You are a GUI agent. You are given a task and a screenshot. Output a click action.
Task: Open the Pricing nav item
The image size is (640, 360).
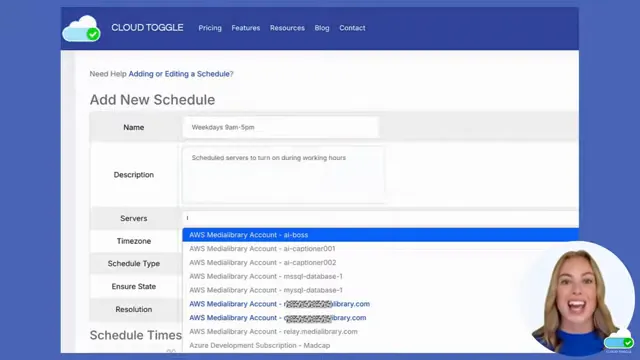(x=210, y=28)
